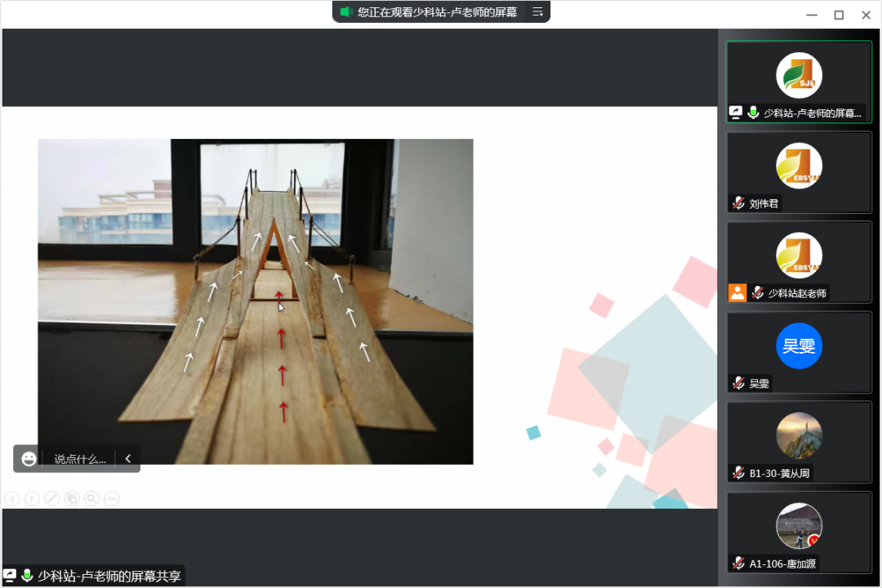Maximize the meeting window
The width and height of the screenshot is (882, 588).
coord(839,15)
